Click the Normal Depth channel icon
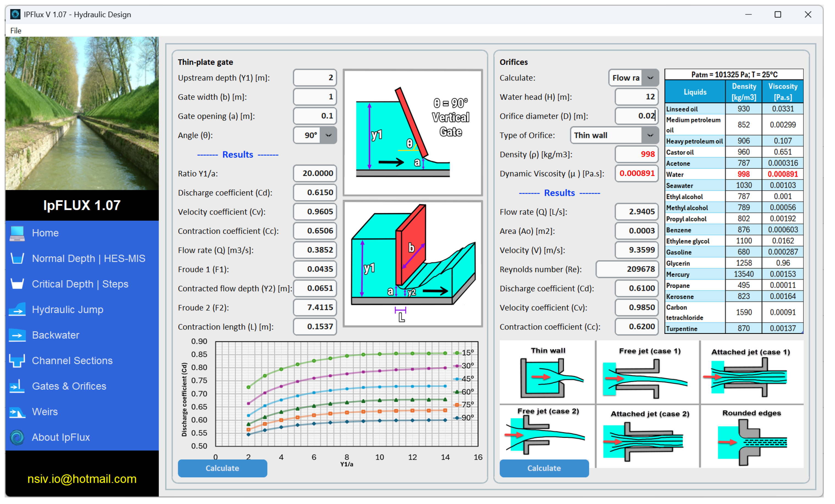Image resolution: width=835 pixels, height=504 pixels. (17, 259)
